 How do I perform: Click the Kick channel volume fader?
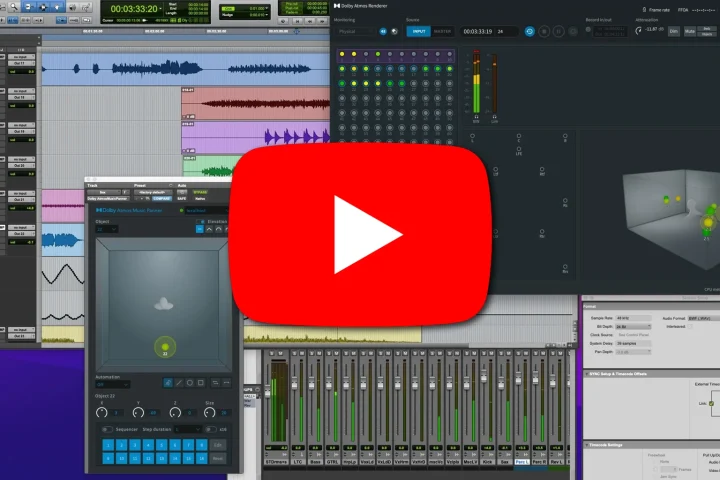pos(484,376)
